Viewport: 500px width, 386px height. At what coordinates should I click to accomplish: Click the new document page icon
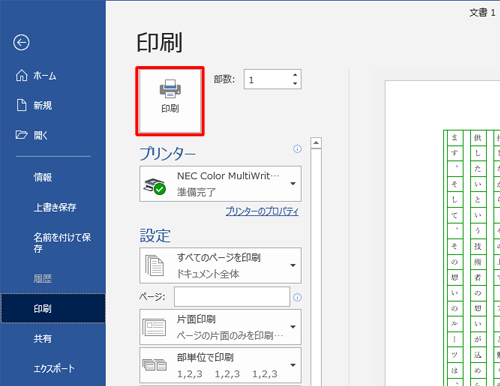coord(22,105)
